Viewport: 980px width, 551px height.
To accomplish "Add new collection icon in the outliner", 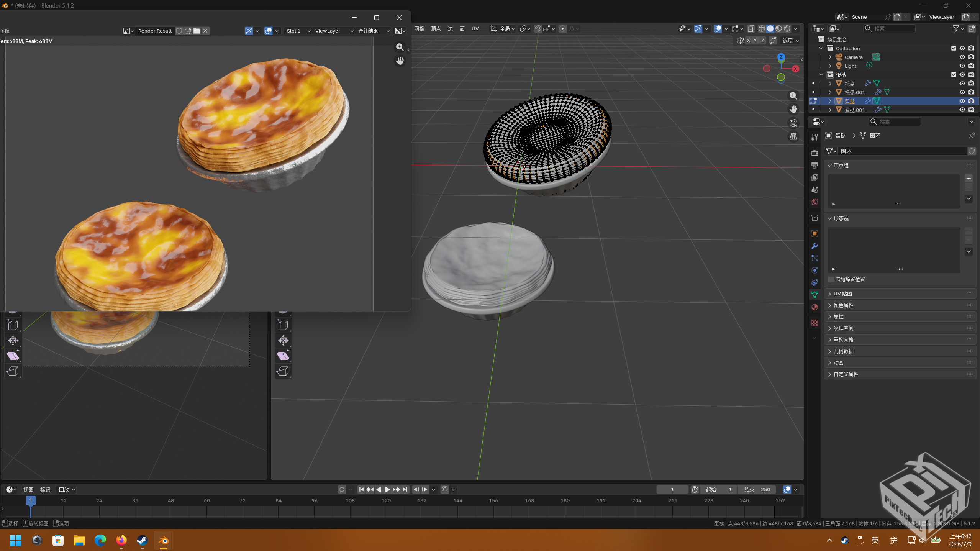I will [x=971, y=28].
